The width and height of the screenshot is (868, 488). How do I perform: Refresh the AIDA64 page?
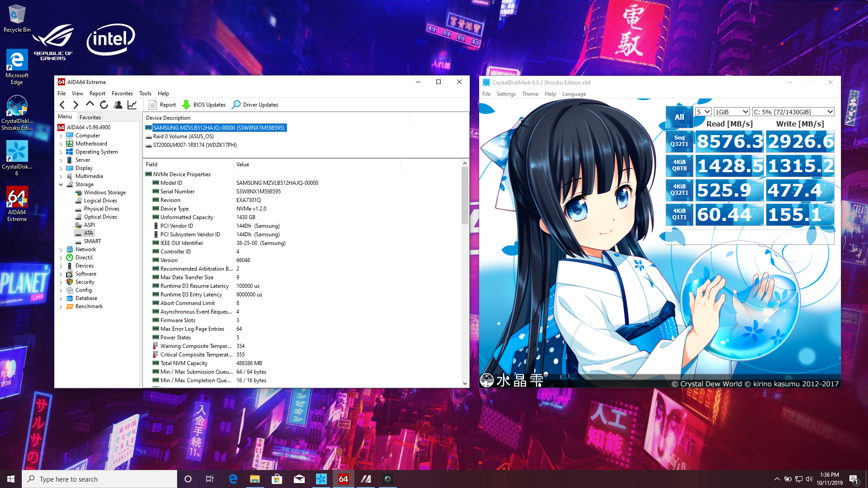(x=104, y=105)
